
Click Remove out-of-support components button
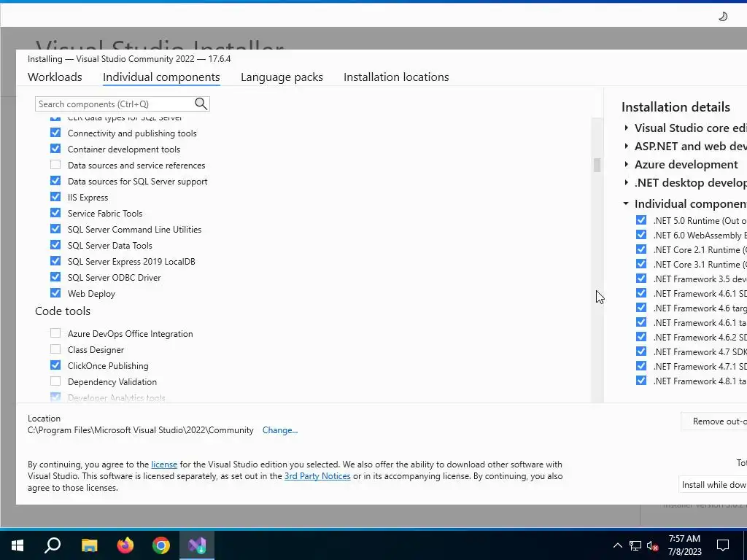[x=713, y=421]
